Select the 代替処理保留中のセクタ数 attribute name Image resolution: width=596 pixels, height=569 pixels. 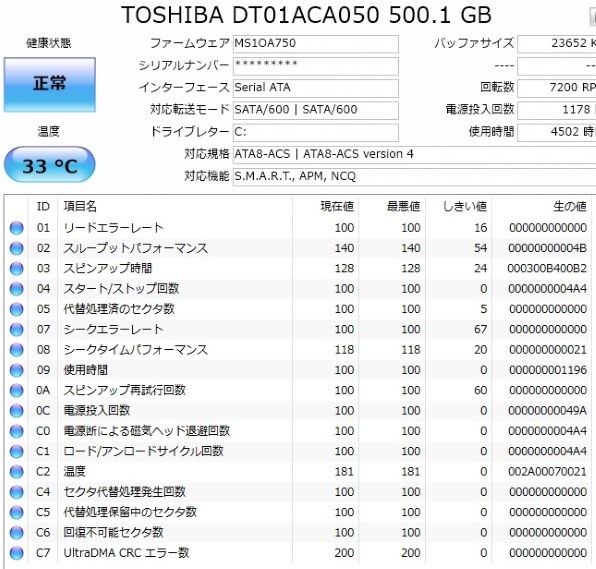pos(130,512)
